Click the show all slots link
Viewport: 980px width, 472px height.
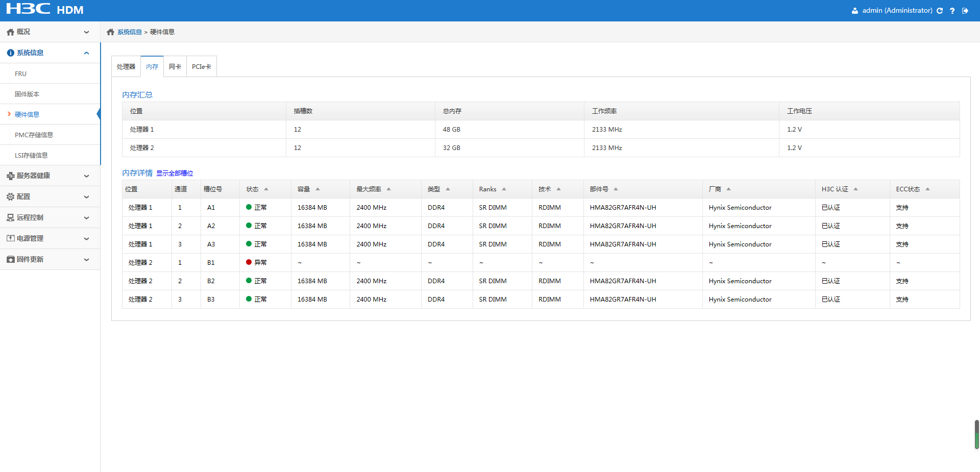[x=175, y=173]
